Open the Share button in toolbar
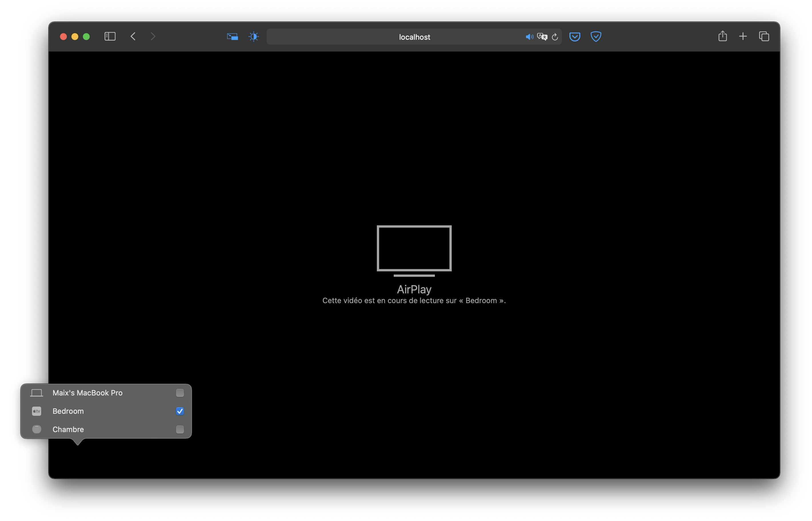Screen dimensions: 812x521 pos(722,36)
